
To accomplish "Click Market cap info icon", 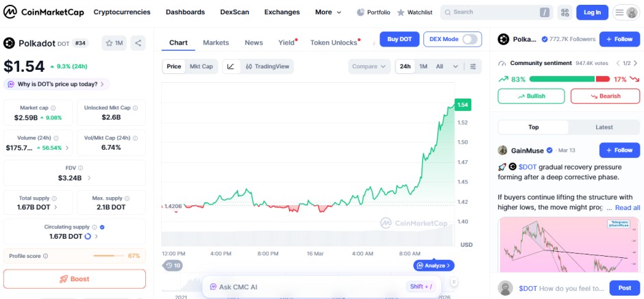I will tap(53, 108).
